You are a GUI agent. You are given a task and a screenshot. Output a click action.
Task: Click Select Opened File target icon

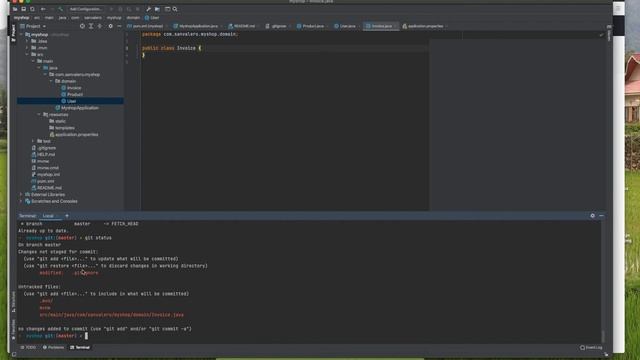pos(82,26)
